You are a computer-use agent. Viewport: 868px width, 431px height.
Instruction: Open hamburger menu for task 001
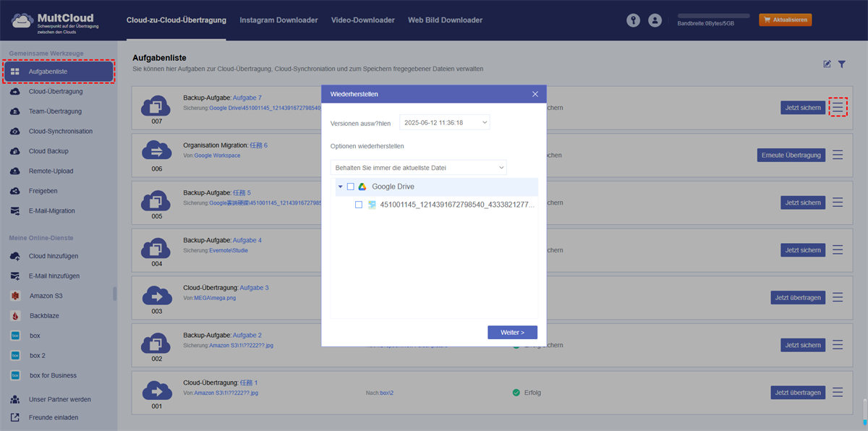pos(838,393)
